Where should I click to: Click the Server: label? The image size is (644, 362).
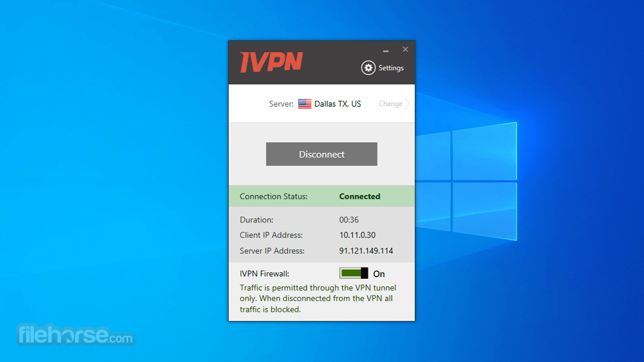281,104
